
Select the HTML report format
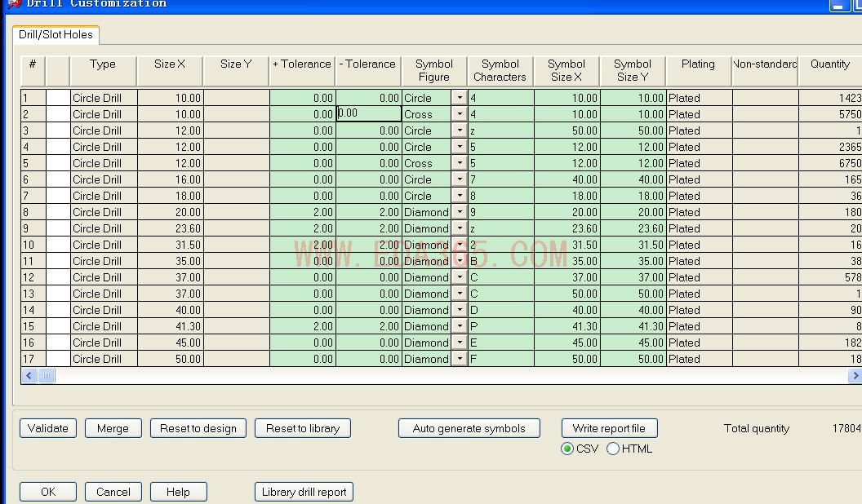613,449
